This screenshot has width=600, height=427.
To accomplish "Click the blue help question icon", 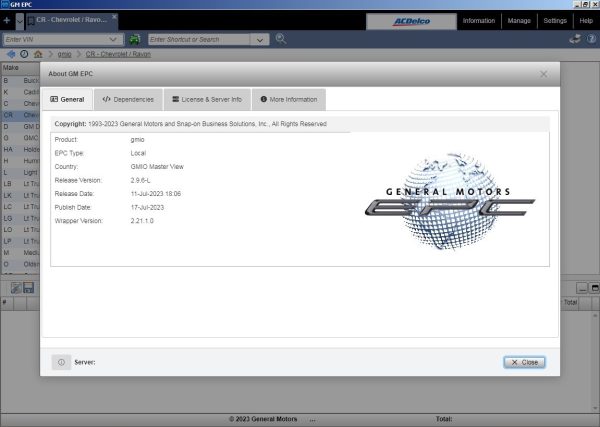I will click(592, 39).
